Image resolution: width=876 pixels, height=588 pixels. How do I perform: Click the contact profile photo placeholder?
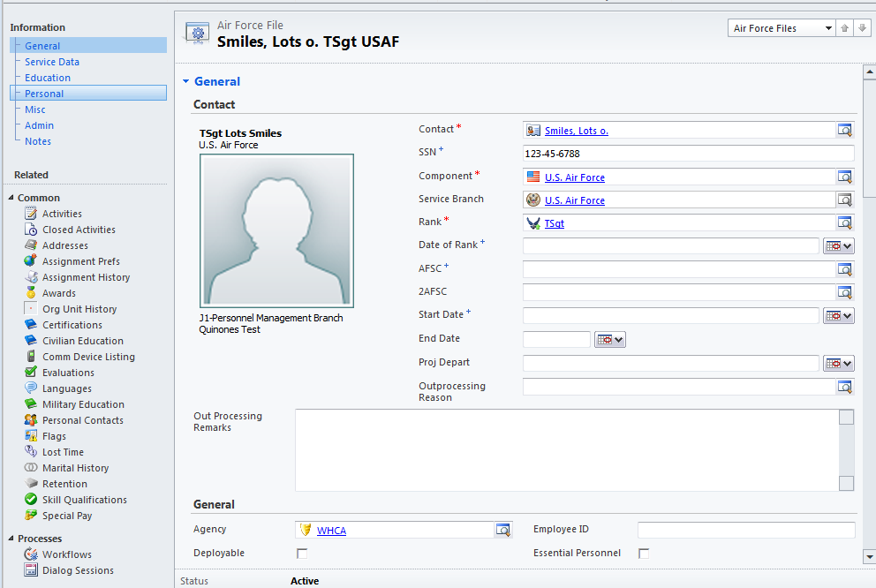(x=276, y=230)
